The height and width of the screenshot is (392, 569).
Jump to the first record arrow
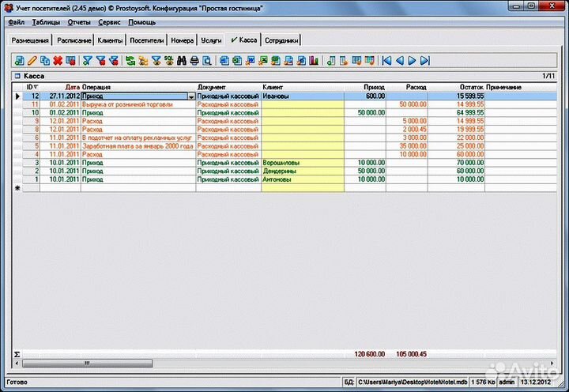tap(386, 60)
